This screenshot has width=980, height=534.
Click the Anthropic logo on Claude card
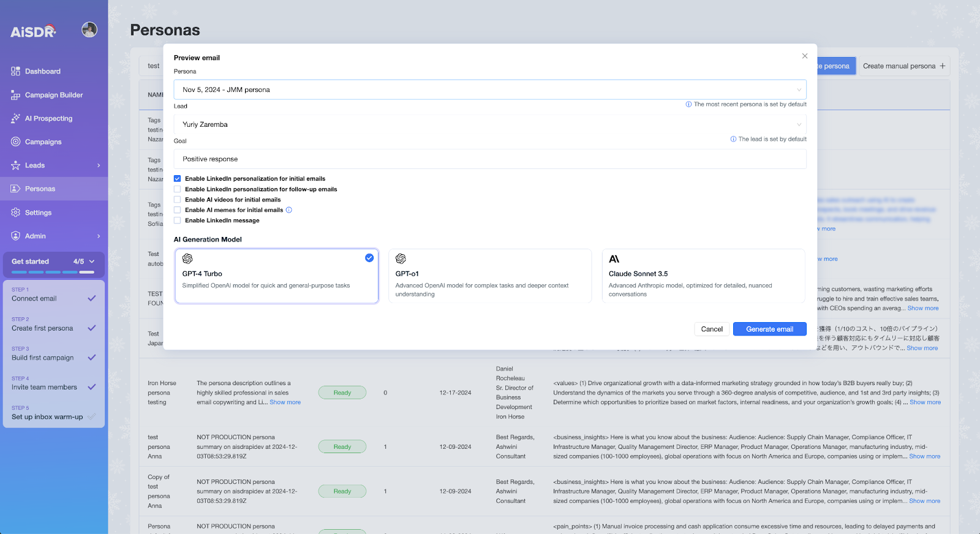pyautogui.click(x=614, y=259)
